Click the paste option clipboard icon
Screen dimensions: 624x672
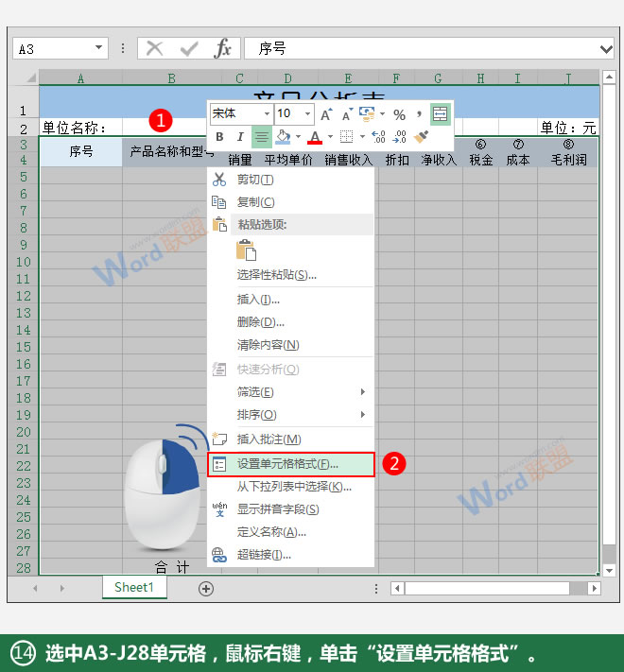point(247,250)
